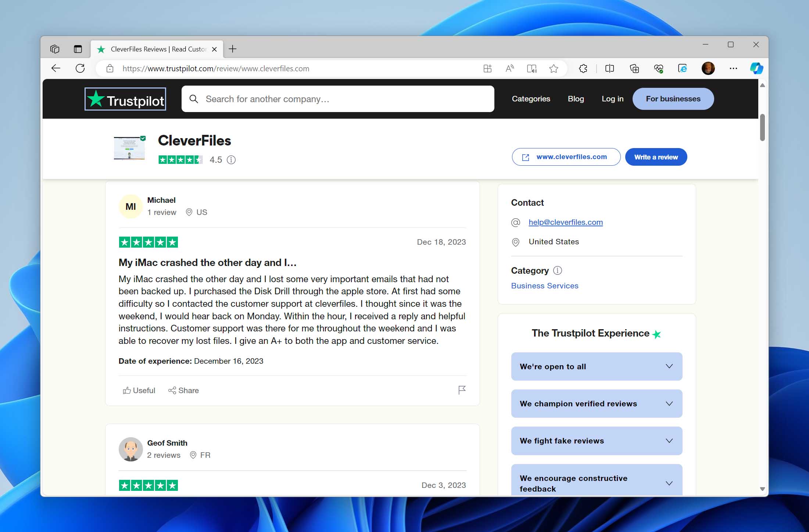
Task: Activate the Read aloud icon
Action: point(509,68)
